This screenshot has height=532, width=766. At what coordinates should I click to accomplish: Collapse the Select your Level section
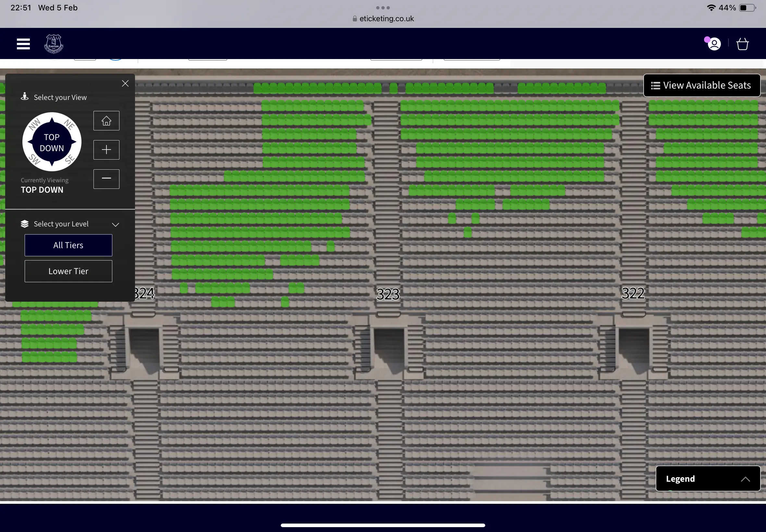click(115, 224)
